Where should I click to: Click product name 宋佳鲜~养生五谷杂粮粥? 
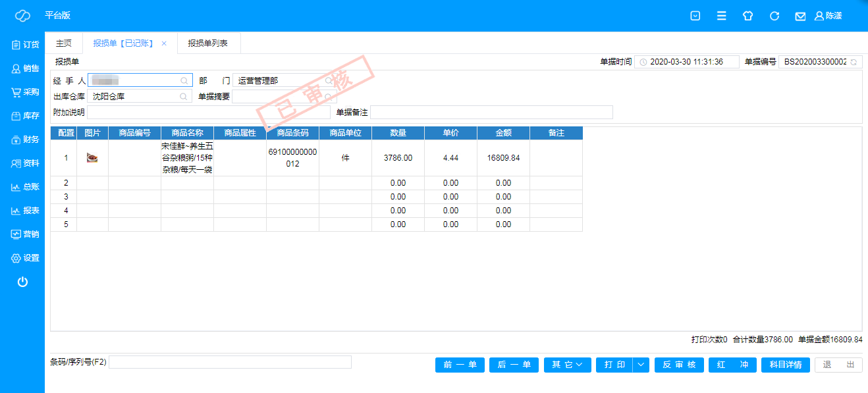tap(188, 158)
